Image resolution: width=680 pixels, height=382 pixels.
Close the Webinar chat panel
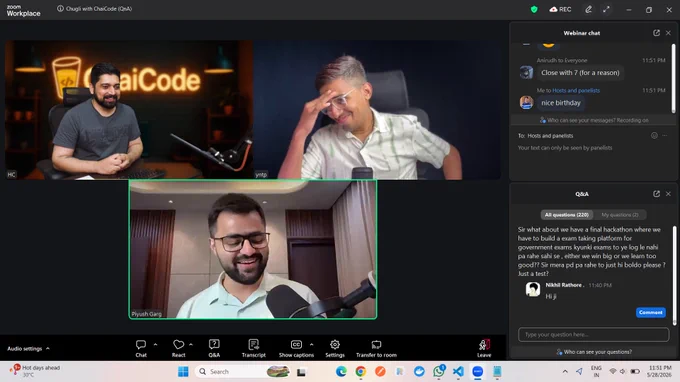668,33
